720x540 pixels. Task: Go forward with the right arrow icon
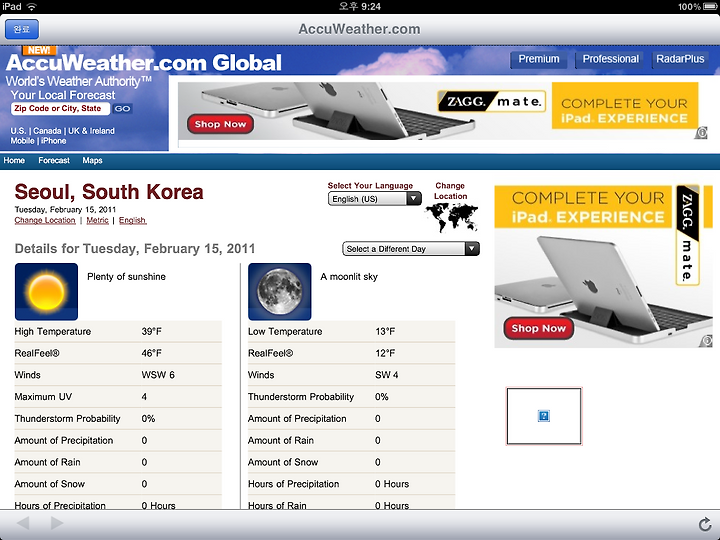click(57, 523)
